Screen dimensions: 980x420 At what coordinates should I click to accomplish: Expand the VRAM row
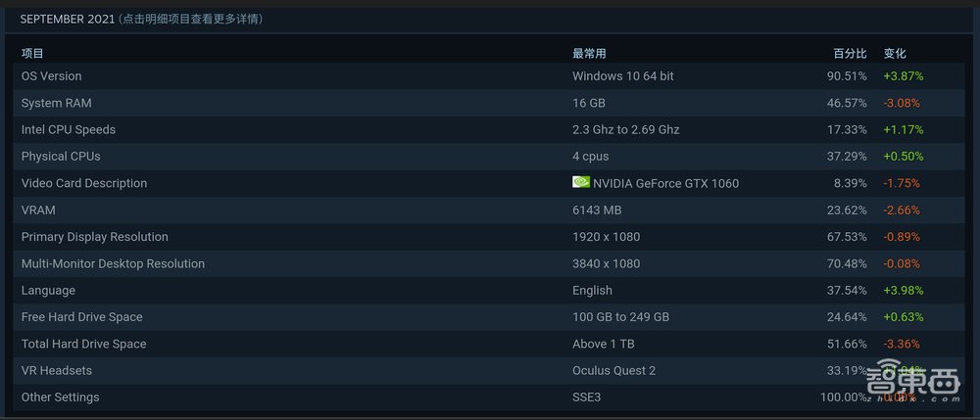pos(38,210)
